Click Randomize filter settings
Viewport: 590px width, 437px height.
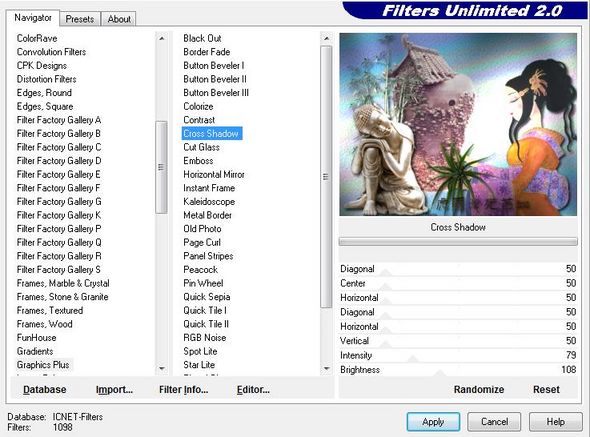tap(479, 389)
